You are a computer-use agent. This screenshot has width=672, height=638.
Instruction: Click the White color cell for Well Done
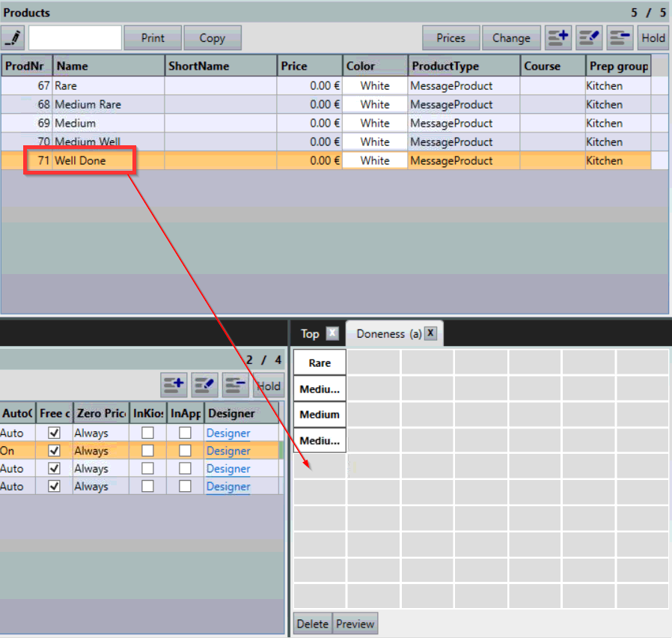(375, 160)
